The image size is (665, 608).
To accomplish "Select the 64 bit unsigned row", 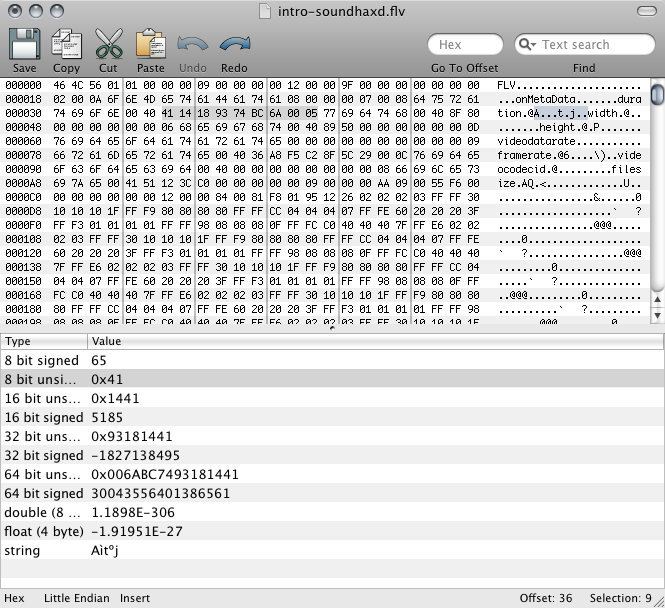I will tap(332, 474).
